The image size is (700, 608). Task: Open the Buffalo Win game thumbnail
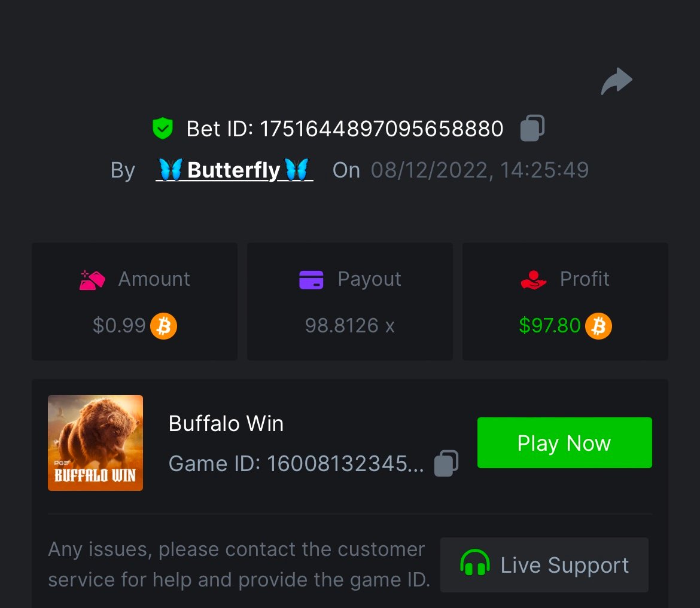coord(96,443)
